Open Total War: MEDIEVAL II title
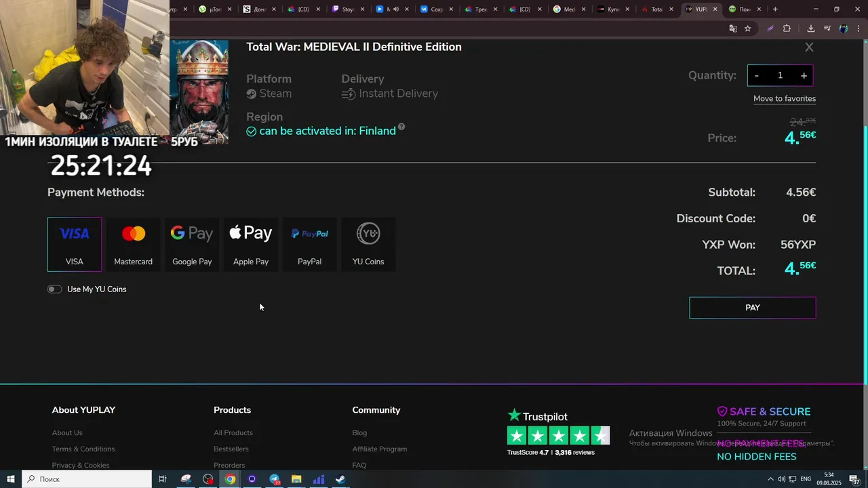868x488 pixels. (x=354, y=47)
